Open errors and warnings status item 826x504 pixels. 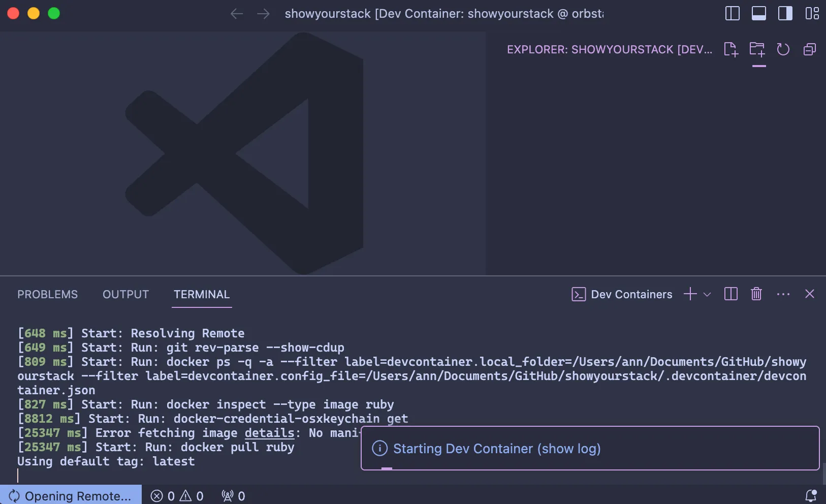click(x=177, y=496)
